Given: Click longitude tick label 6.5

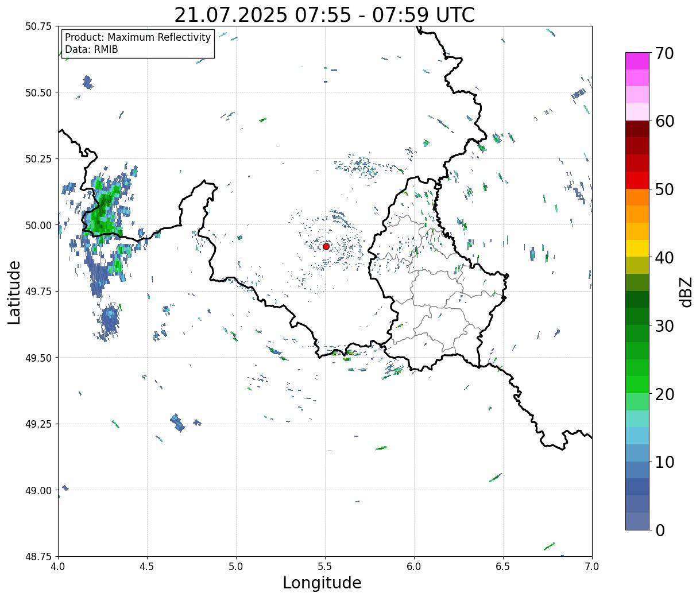Looking at the screenshot, I should click(503, 567).
